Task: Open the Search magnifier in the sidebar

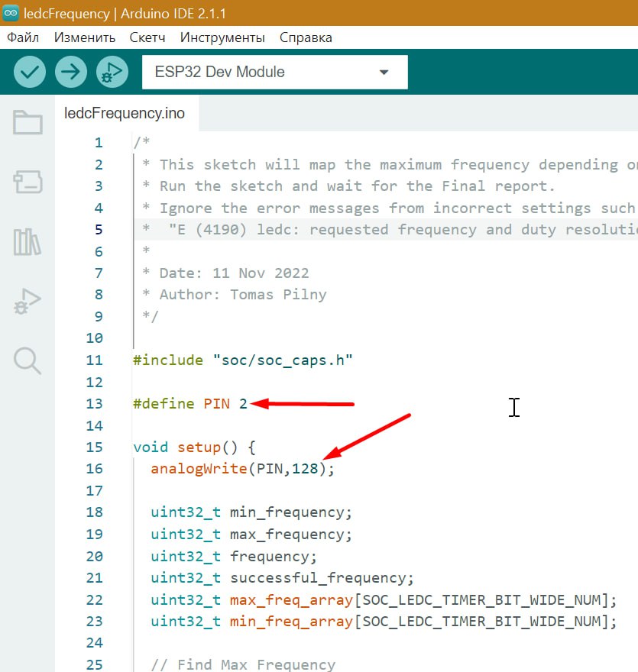Action: 28,361
